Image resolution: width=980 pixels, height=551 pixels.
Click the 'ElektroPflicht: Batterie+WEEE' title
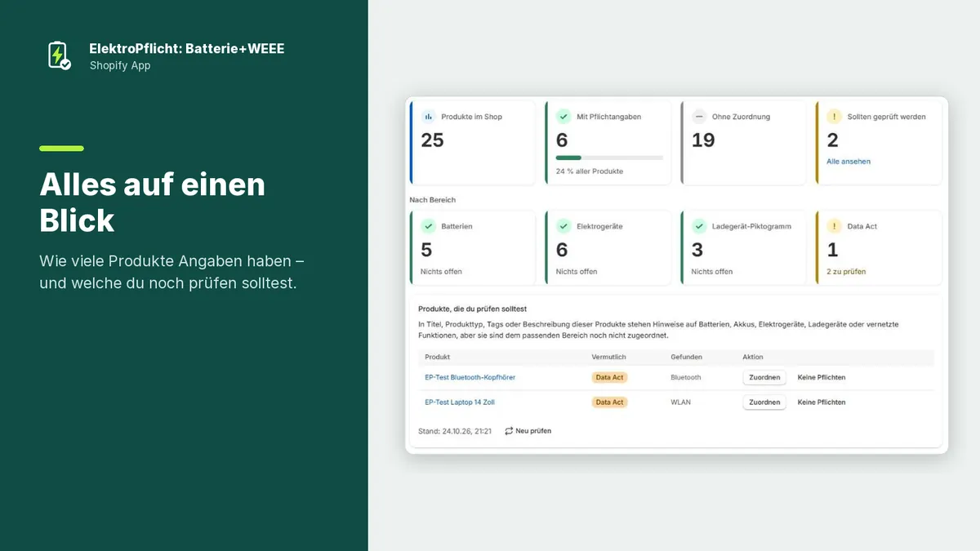point(187,48)
